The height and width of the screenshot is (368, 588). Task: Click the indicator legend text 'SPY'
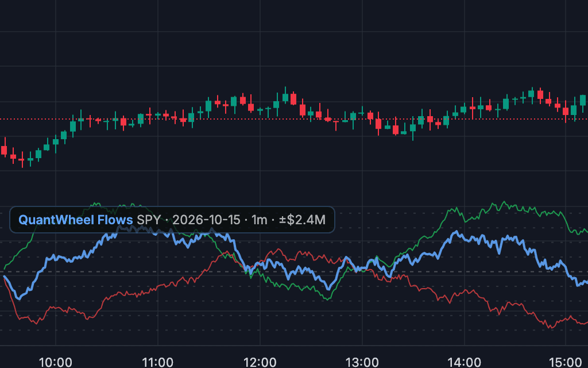pos(149,220)
